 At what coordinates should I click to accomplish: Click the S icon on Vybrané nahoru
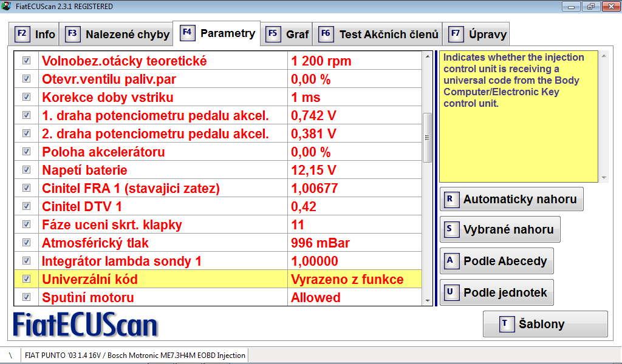point(450,229)
